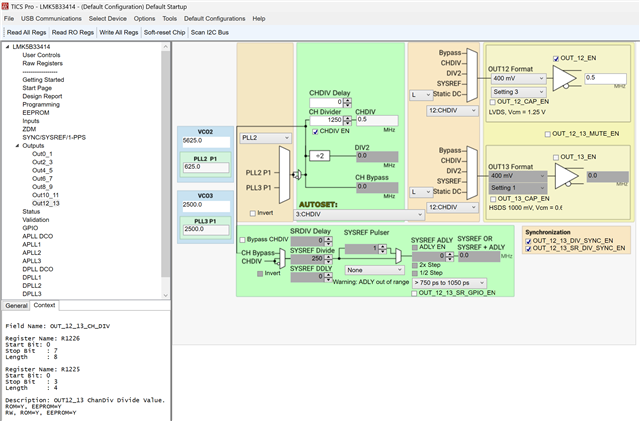Open the File menu
Screen dimensions: 640x421
coord(9,19)
